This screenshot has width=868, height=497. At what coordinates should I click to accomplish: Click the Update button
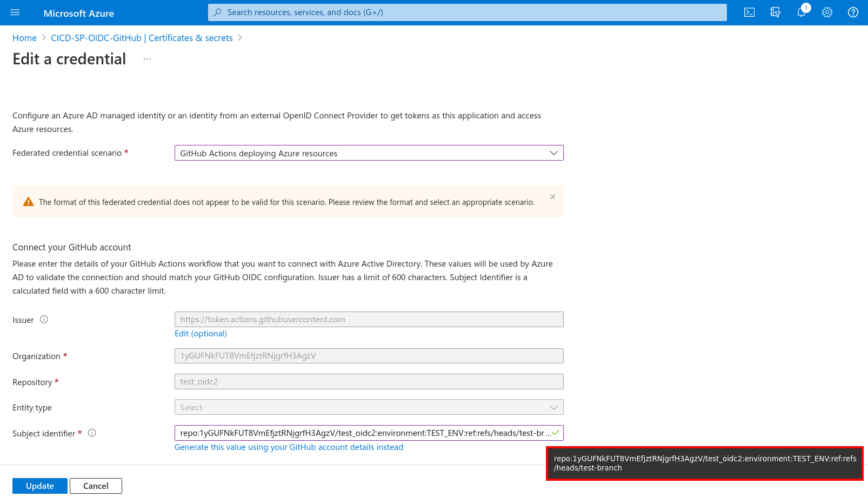(x=40, y=486)
